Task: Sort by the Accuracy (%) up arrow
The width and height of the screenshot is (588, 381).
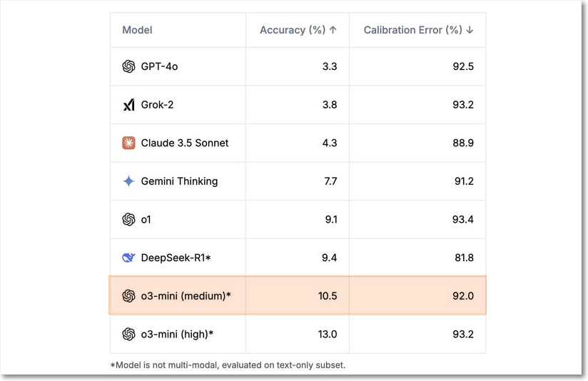Action: click(x=333, y=30)
